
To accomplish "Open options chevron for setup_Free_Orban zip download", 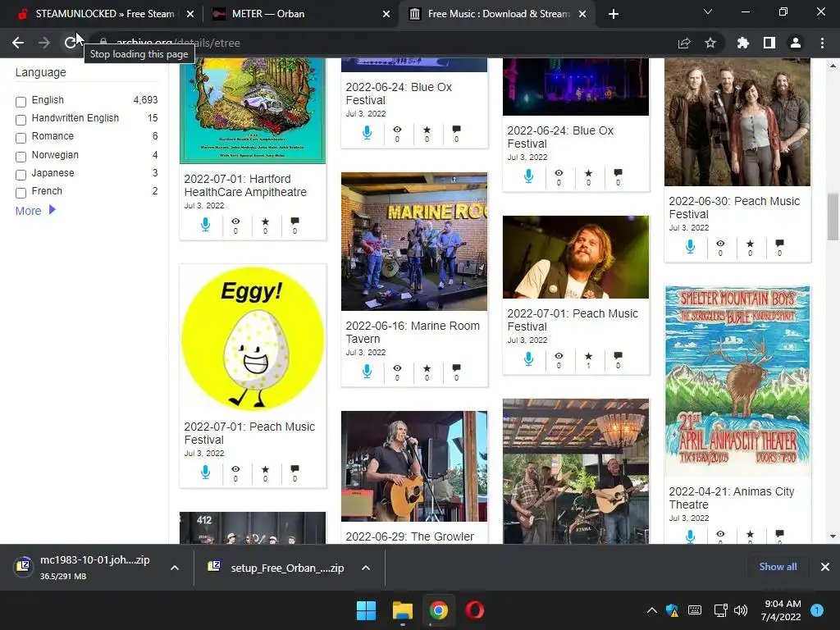I will pos(366,568).
